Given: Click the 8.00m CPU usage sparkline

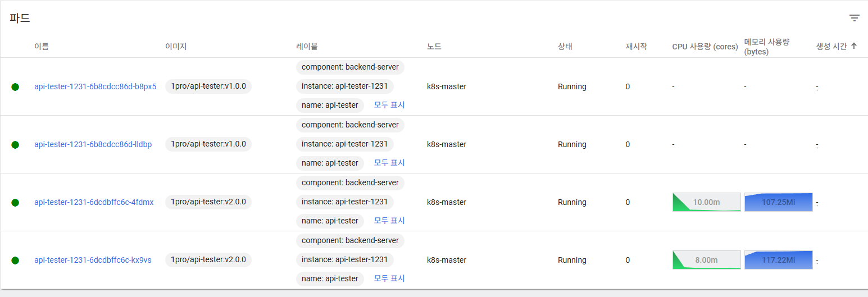Looking at the screenshot, I should click(x=706, y=260).
